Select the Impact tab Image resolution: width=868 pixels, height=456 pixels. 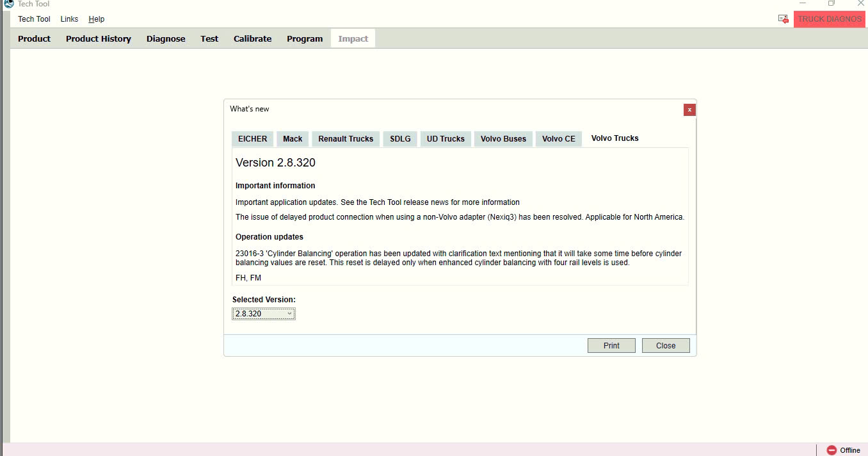coord(353,38)
